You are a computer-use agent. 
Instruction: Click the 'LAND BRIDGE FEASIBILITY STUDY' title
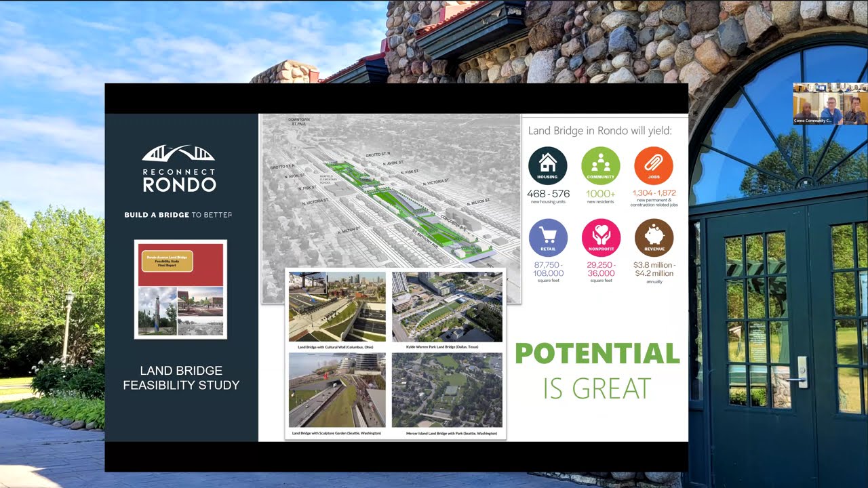click(x=181, y=378)
